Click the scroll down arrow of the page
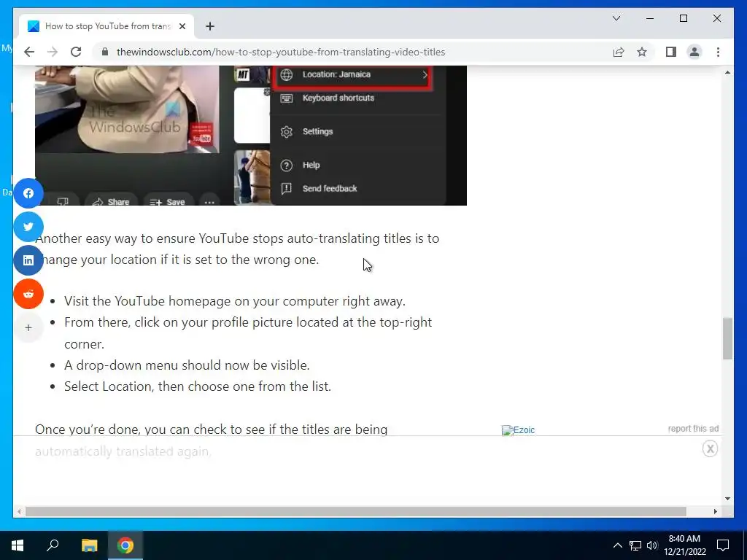The height and width of the screenshot is (560, 747). point(727,499)
